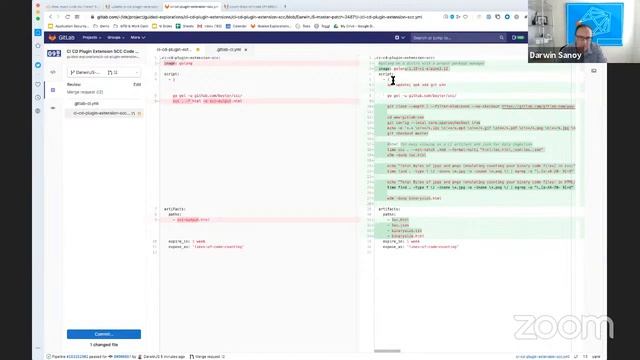
Task: Open the Inbox Gmail bookmark
Action: [x=209, y=26]
